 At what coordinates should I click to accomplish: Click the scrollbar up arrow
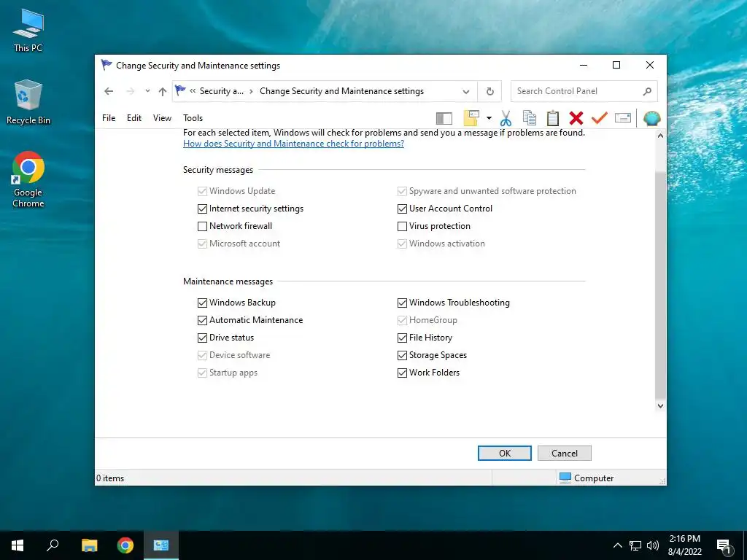tap(660, 136)
